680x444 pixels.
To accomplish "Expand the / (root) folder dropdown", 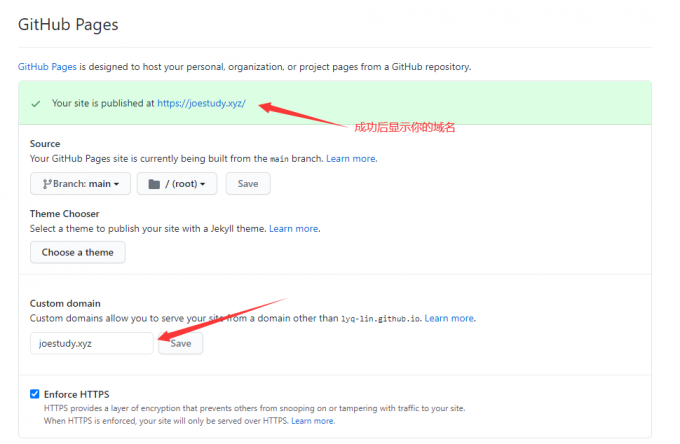I will [x=177, y=184].
